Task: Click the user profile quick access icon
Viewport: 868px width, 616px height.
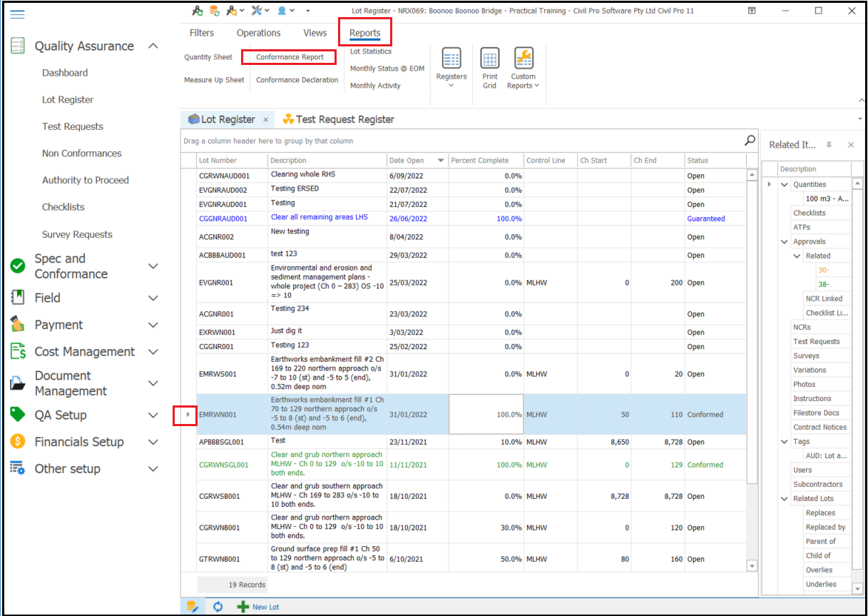Action: click(x=282, y=11)
